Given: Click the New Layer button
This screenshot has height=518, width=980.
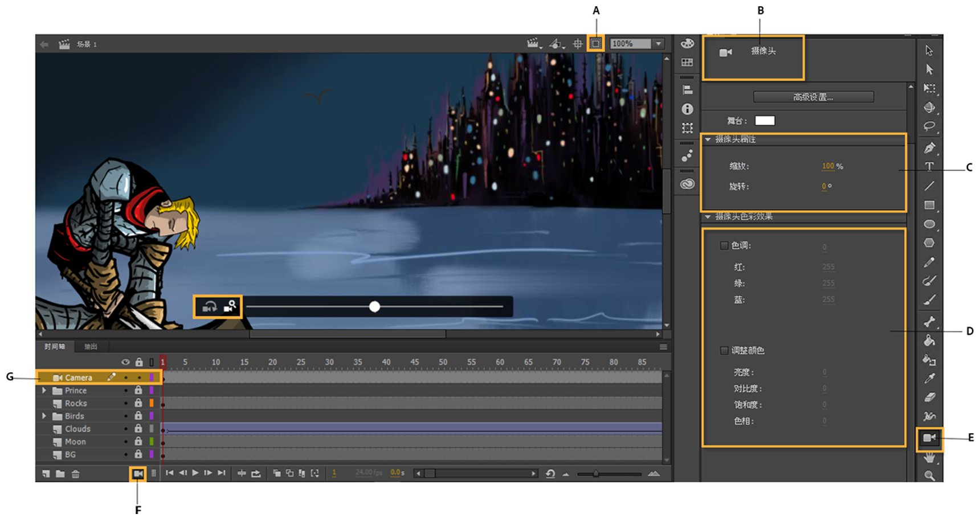Looking at the screenshot, I should click(46, 474).
